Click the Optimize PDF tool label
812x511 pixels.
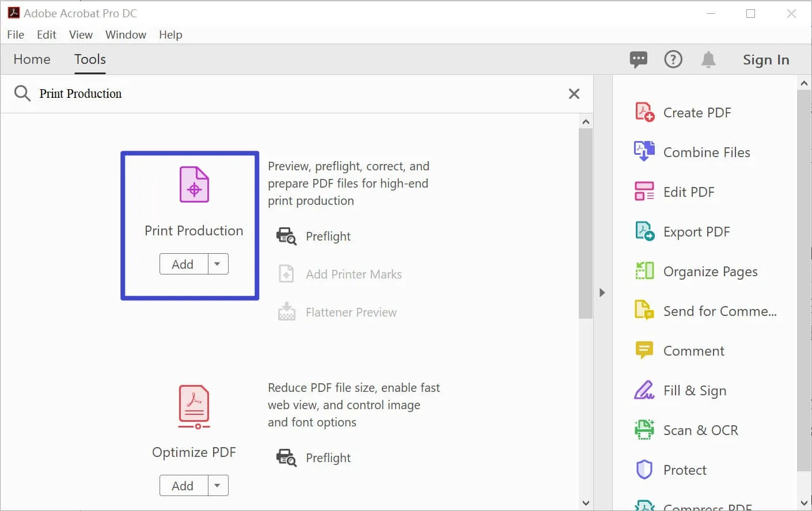click(194, 452)
